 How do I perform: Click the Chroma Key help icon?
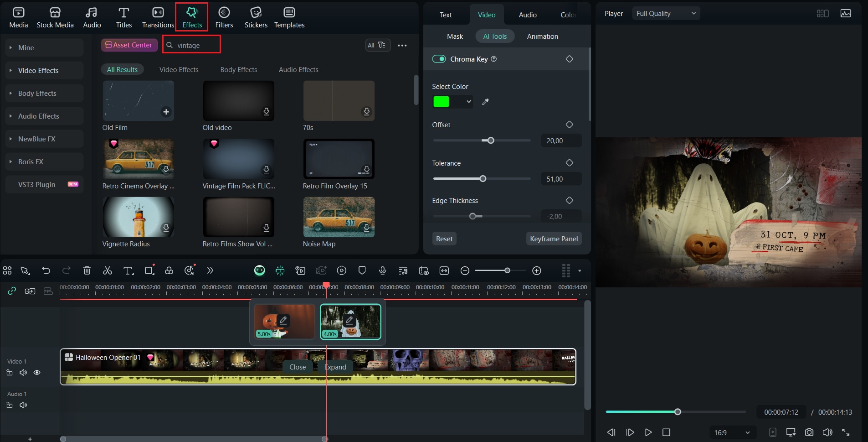click(494, 59)
